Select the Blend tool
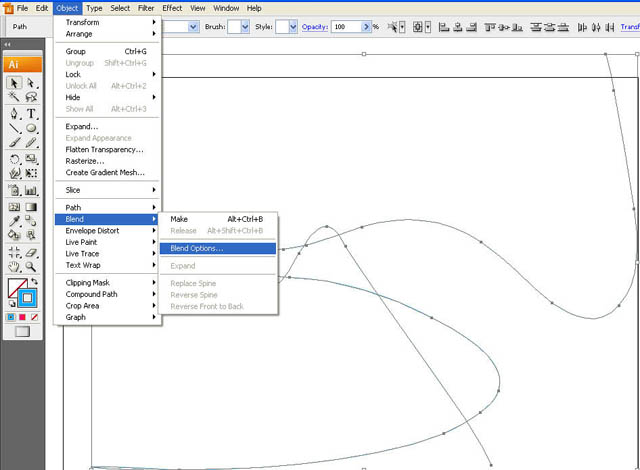The height and width of the screenshot is (470, 640). (x=31, y=221)
